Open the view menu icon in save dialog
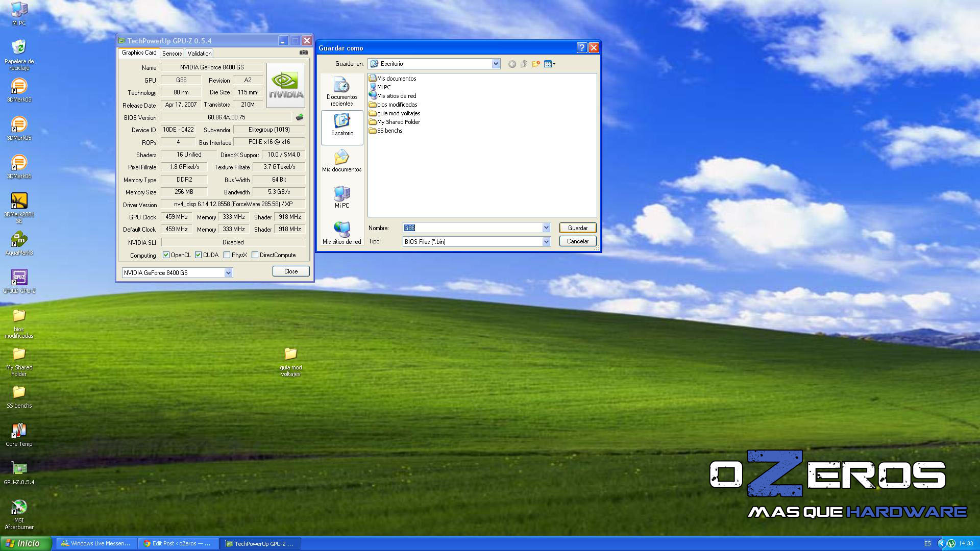This screenshot has width=980, height=551. tap(550, 64)
